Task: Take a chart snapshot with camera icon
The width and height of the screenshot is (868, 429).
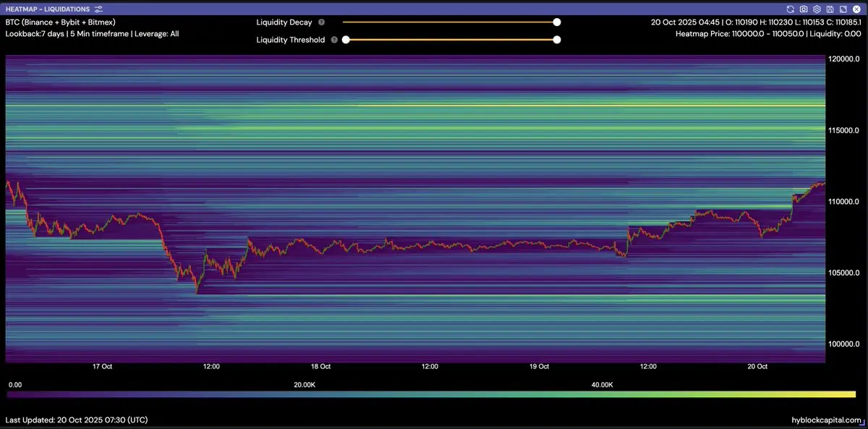Action: (x=803, y=9)
